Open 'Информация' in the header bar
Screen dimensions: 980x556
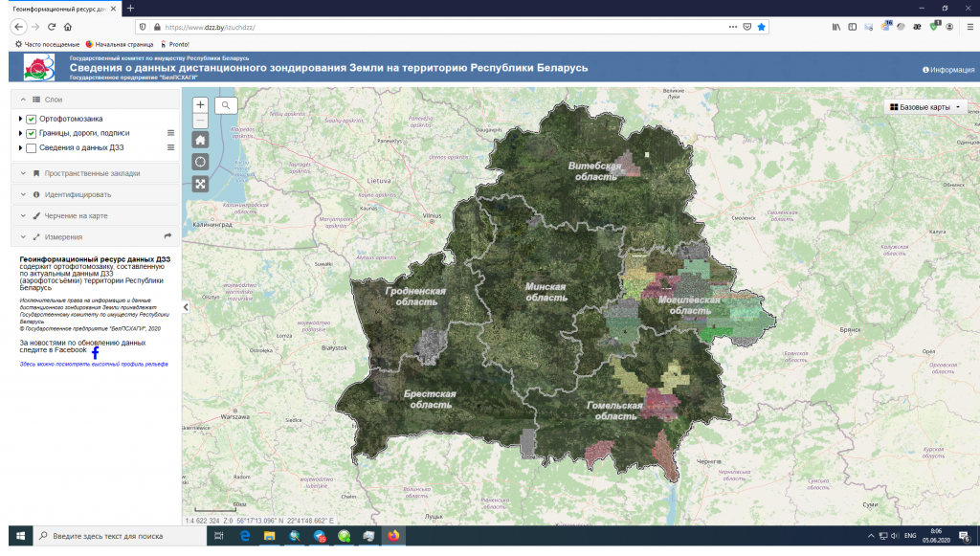click(947, 70)
